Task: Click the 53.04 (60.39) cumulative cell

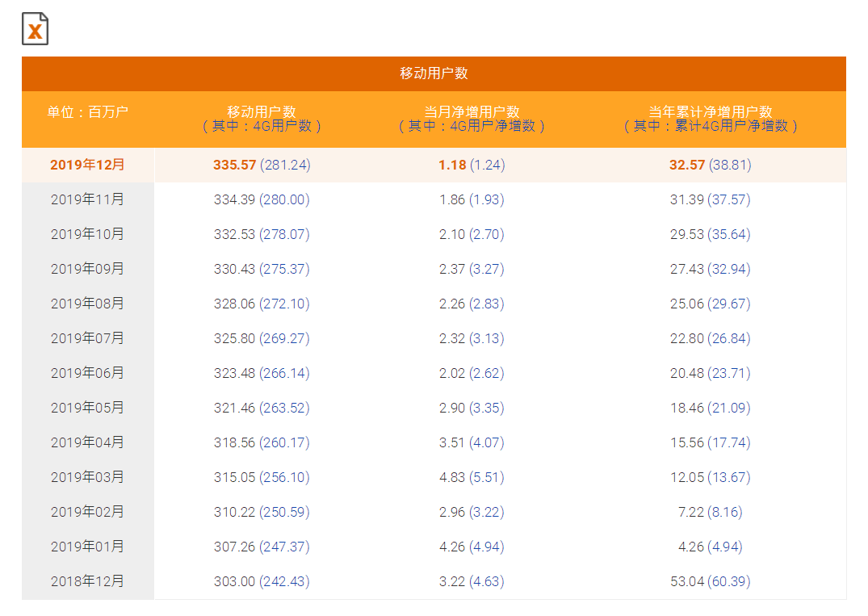Action: click(x=710, y=581)
